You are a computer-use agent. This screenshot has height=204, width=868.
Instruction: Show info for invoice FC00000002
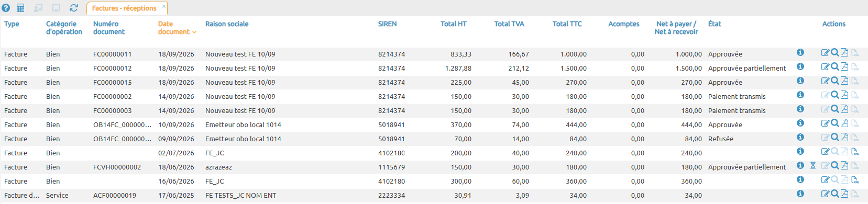click(800, 95)
